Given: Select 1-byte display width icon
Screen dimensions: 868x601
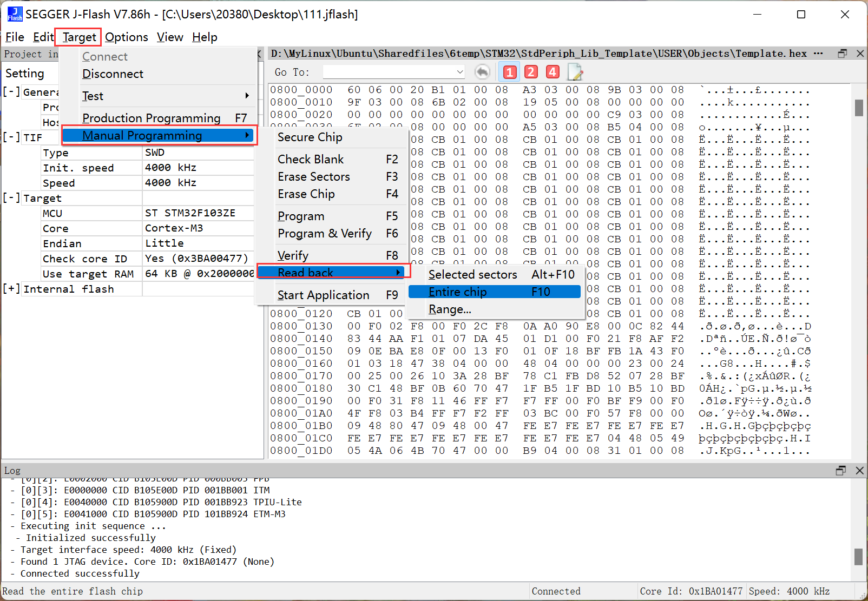Looking at the screenshot, I should [x=509, y=72].
